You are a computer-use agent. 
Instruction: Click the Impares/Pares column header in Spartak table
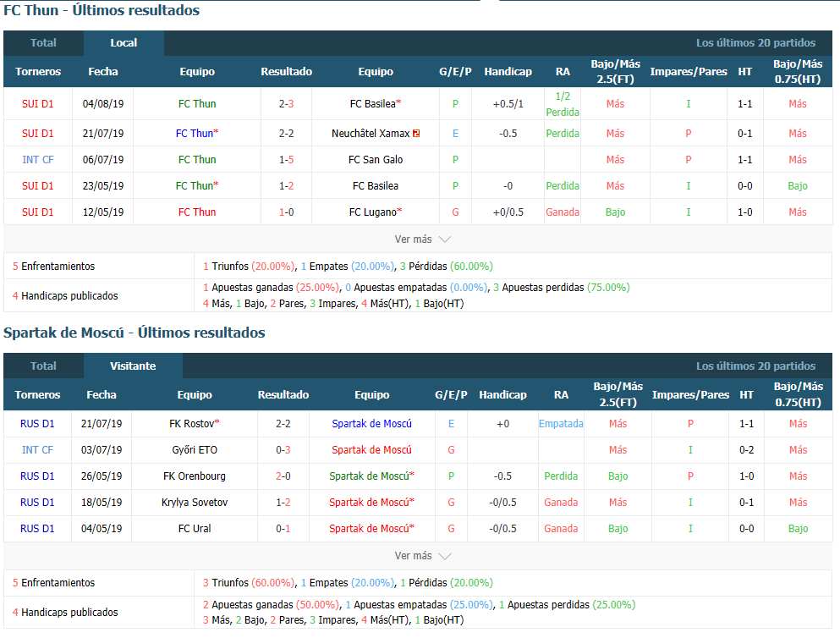click(690, 395)
